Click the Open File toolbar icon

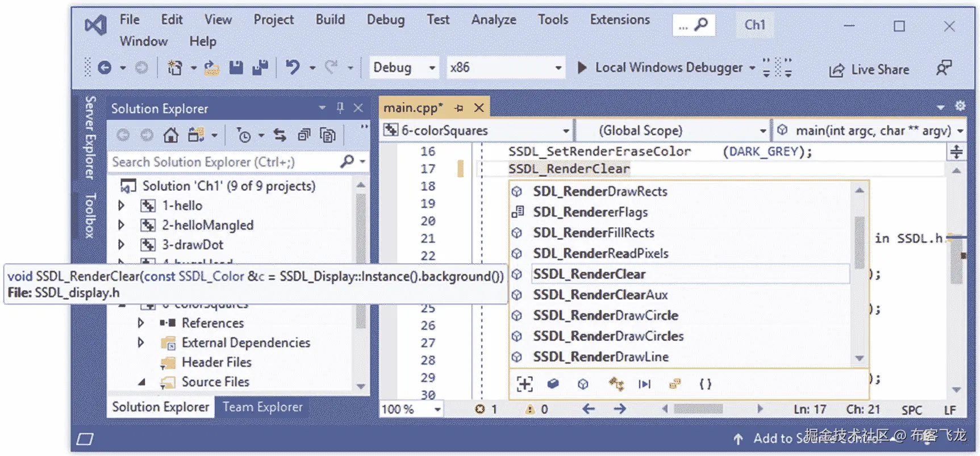pos(212,68)
